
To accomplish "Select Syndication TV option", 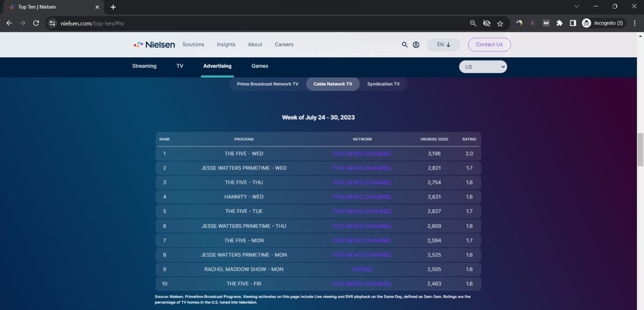I will pos(383,84).
